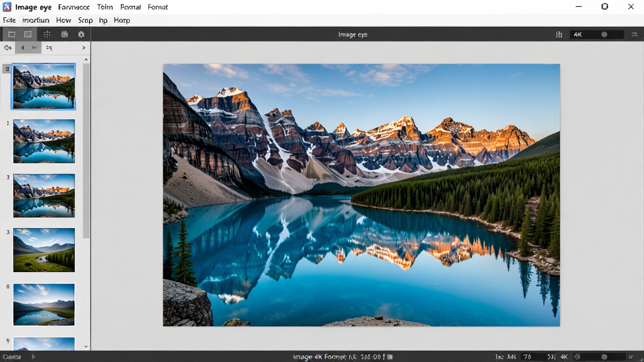The height and width of the screenshot is (362, 644).
Task: Maximize the Image eye window
Action: 604,6
